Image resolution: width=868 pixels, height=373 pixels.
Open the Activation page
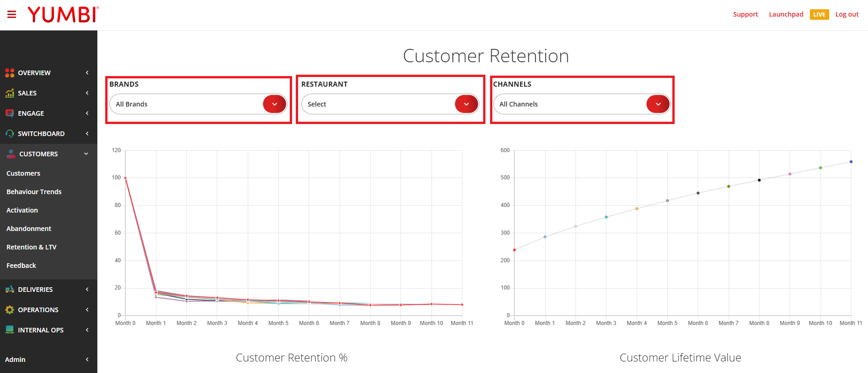[22, 210]
